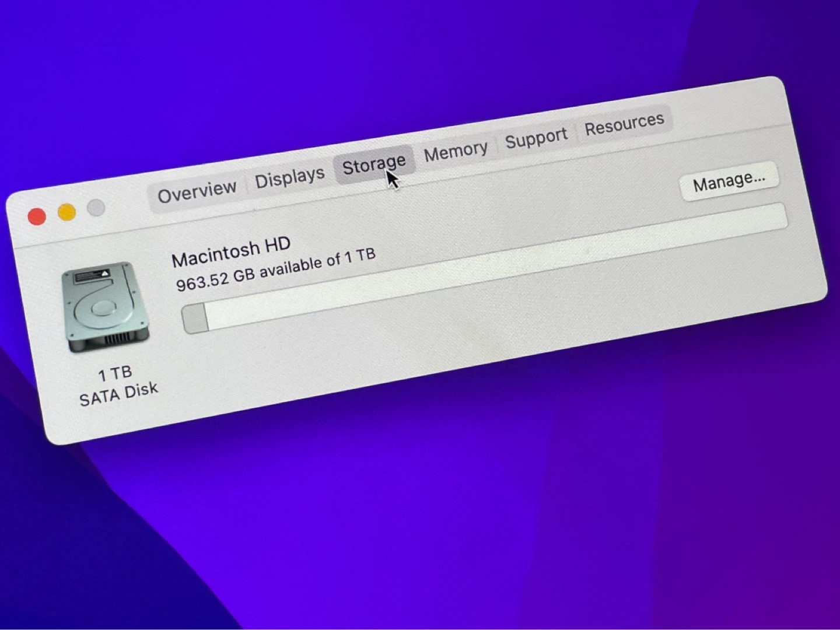
Task: Select the Macintosh HD volume name
Action: click(x=231, y=251)
